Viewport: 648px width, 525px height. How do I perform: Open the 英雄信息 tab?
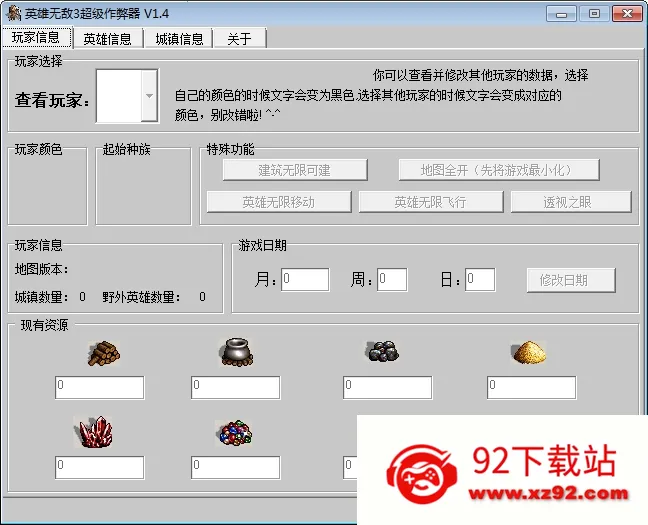107,39
